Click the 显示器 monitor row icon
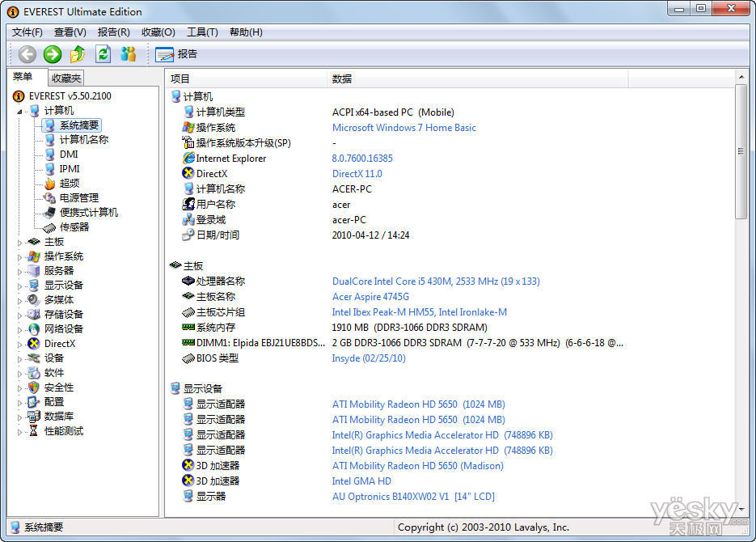 pyautogui.click(x=188, y=496)
